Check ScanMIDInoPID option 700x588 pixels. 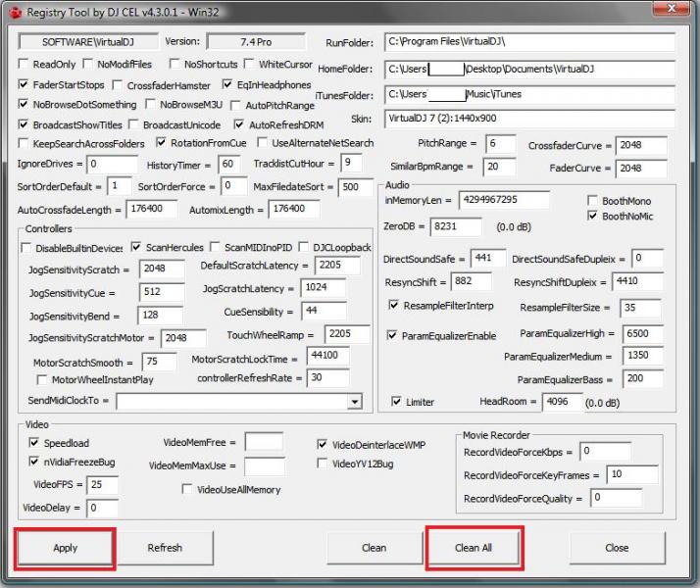[x=215, y=247]
